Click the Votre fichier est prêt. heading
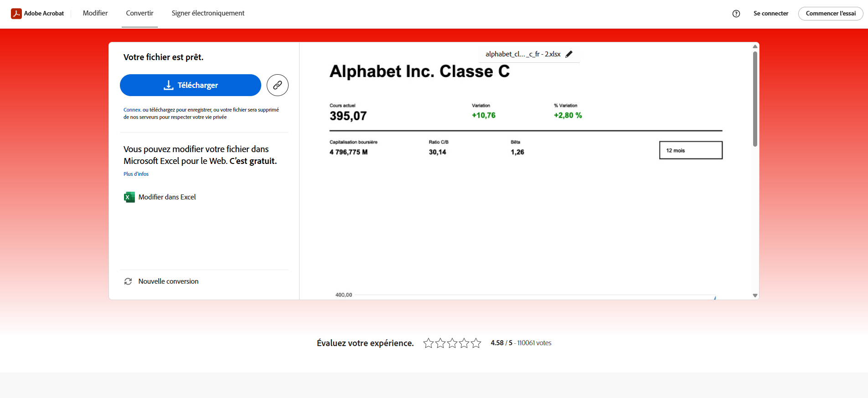868x398 pixels. coord(163,57)
